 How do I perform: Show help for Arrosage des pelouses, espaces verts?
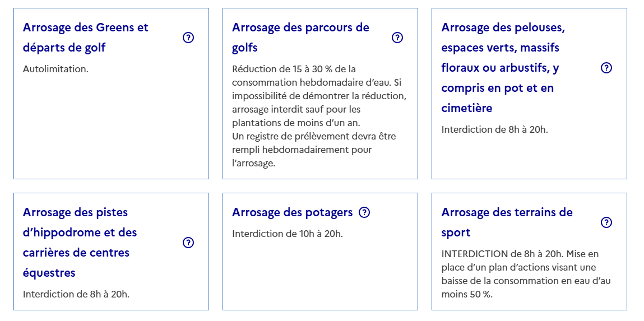tap(606, 68)
